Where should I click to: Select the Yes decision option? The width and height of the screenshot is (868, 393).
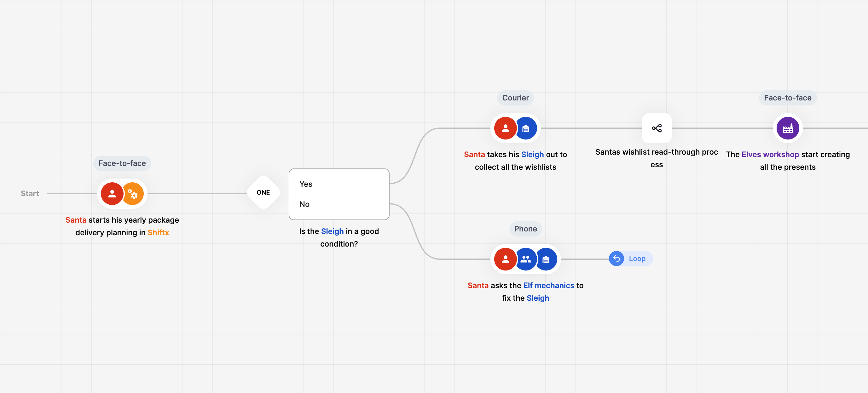[306, 184]
